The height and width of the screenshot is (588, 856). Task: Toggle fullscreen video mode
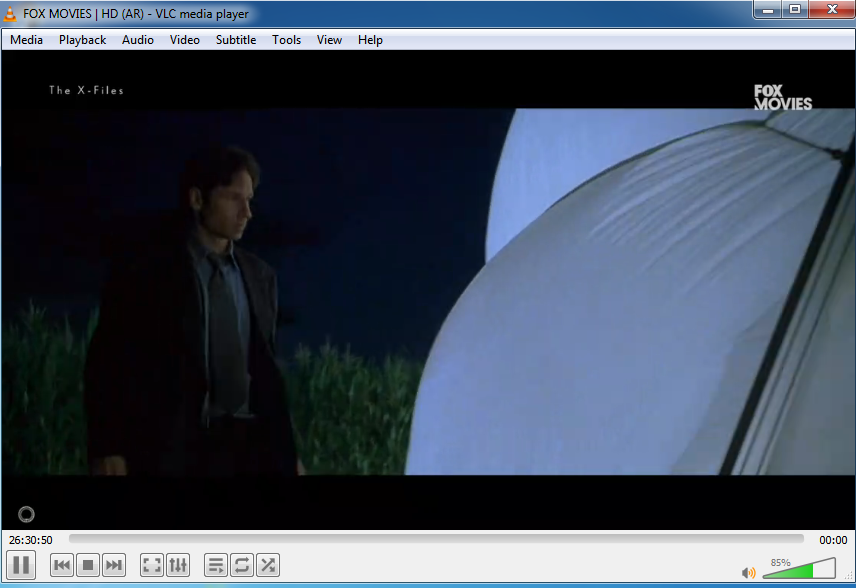click(152, 565)
